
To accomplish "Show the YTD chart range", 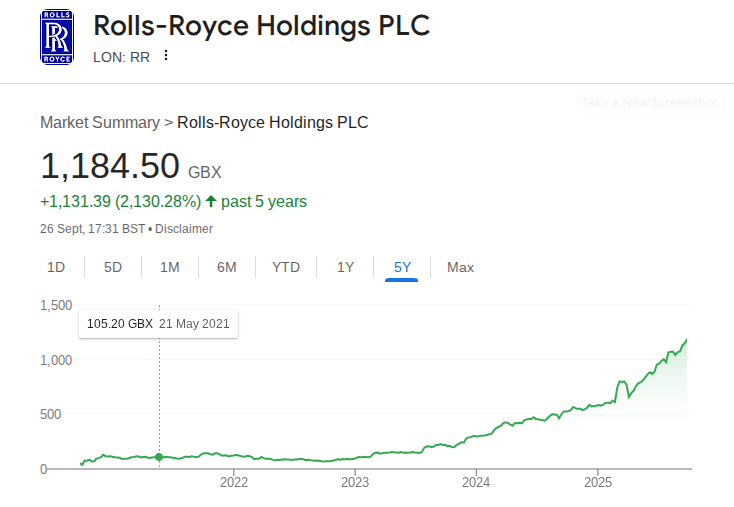I will coord(286,267).
